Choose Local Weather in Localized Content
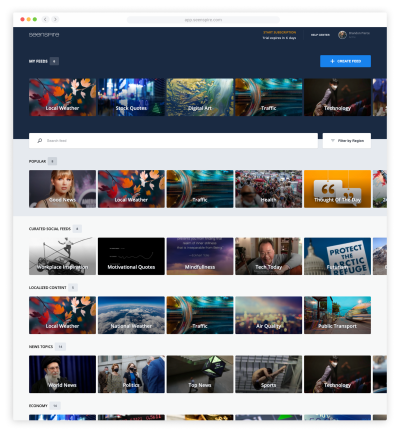The image size is (400, 432). coord(62,315)
